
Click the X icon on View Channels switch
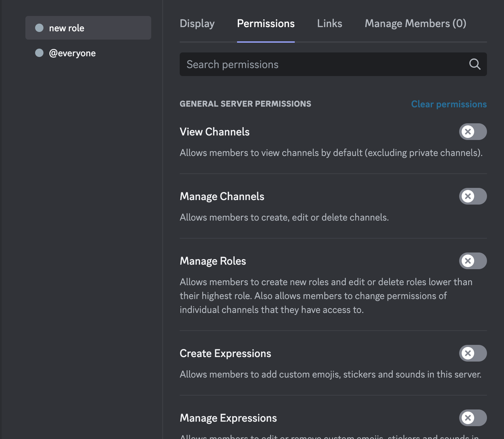[x=468, y=132]
